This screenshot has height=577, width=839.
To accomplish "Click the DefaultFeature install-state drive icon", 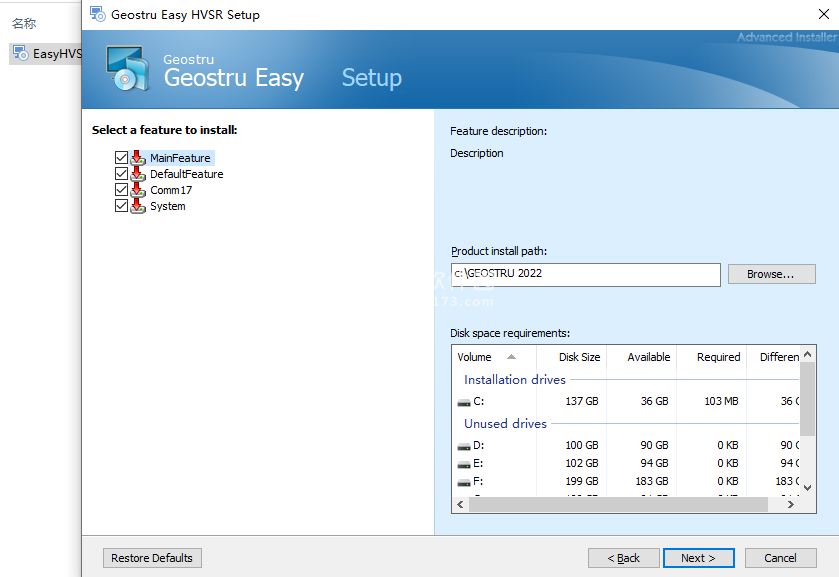I will tap(138, 173).
